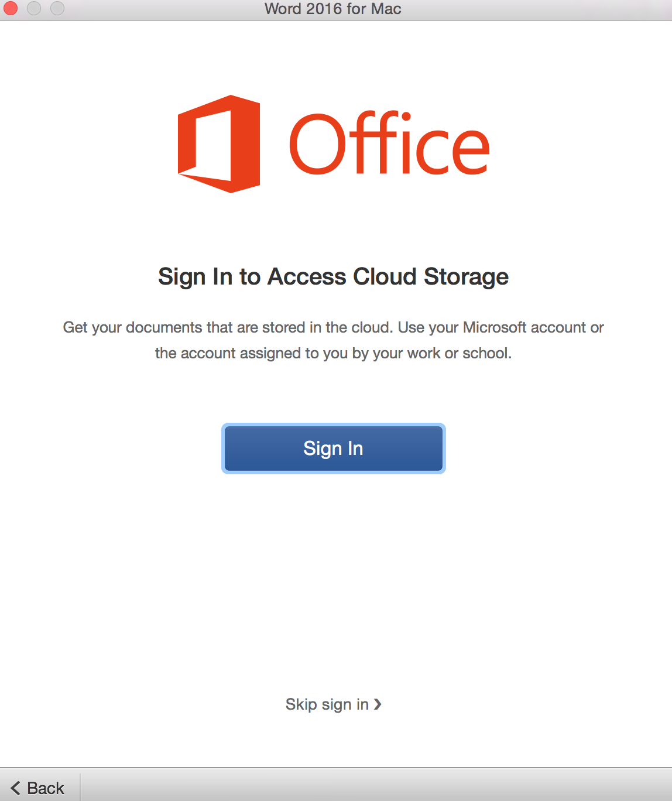The height and width of the screenshot is (801, 672).
Task: Click the 'work or school' description line
Action: click(x=334, y=353)
